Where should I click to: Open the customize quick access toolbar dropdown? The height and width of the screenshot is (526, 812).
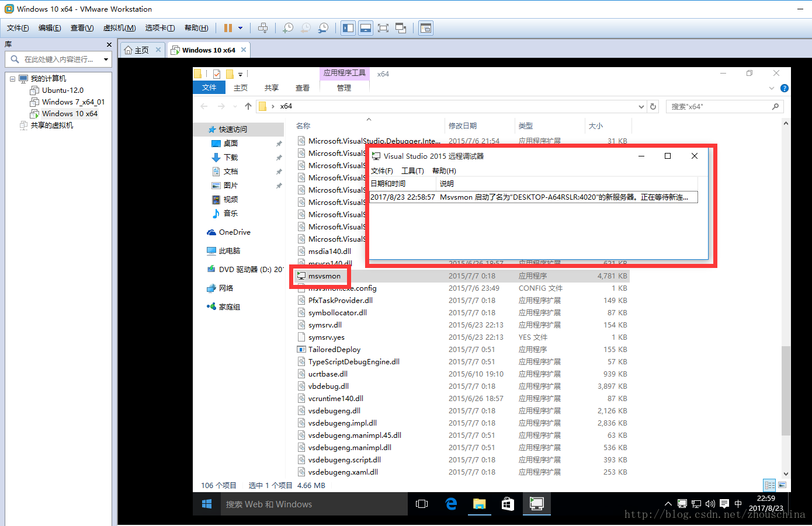coord(240,75)
